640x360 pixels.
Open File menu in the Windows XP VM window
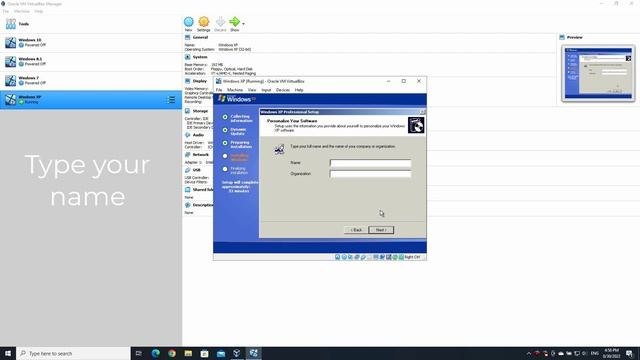click(219, 90)
